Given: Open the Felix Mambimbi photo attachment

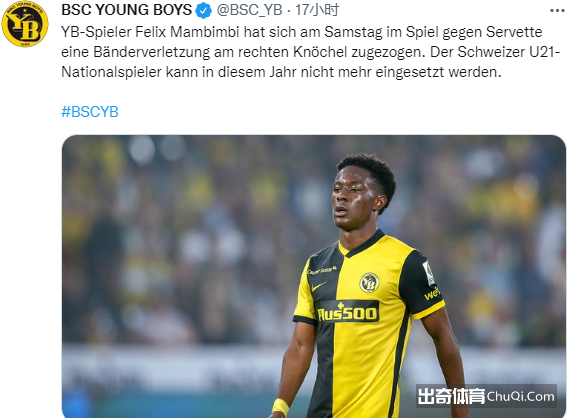Looking at the screenshot, I should pyautogui.click(x=314, y=276).
